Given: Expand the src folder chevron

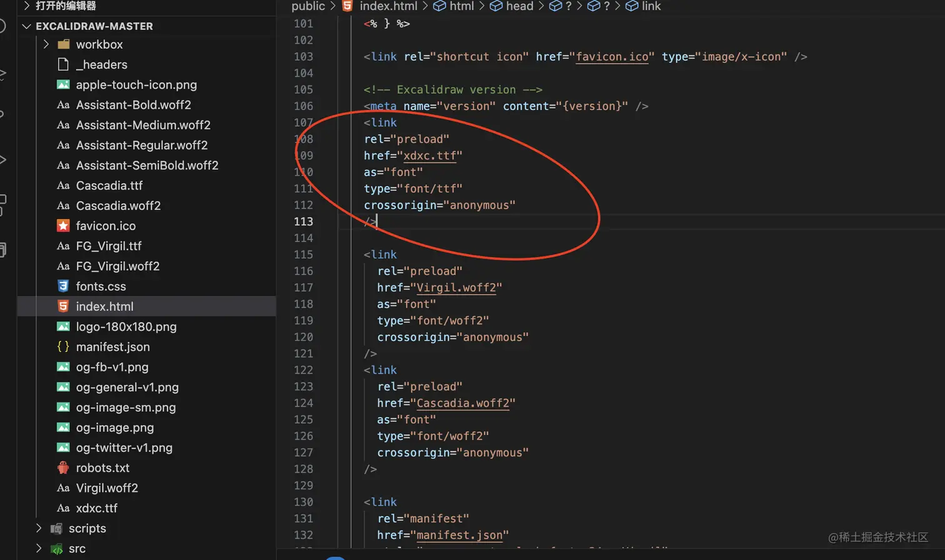Looking at the screenshot, I should (39, 548).
